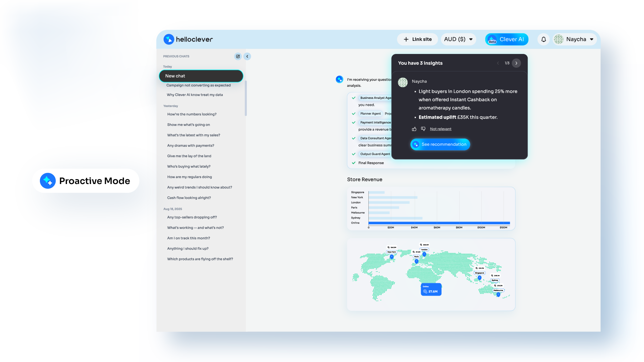
Task: Collapse the previous chats sidebar
Action: click(247, 56)
